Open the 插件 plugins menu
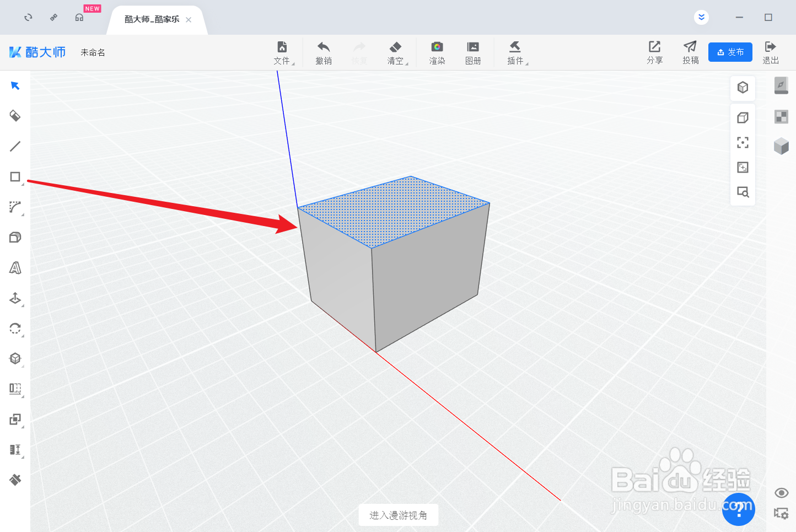This screenshot has height=532, width=796. pyautogui.click(x=515, y=53)
